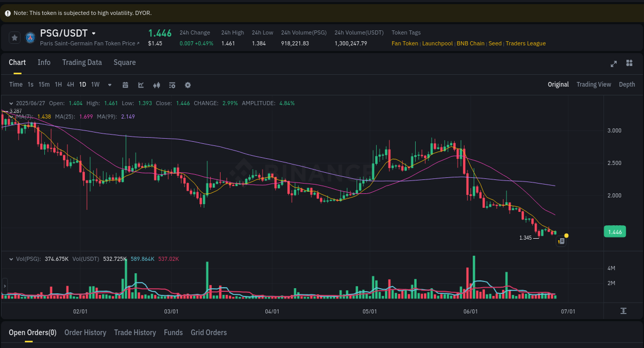Open the grid layout widget icon

tap(629, 63)
